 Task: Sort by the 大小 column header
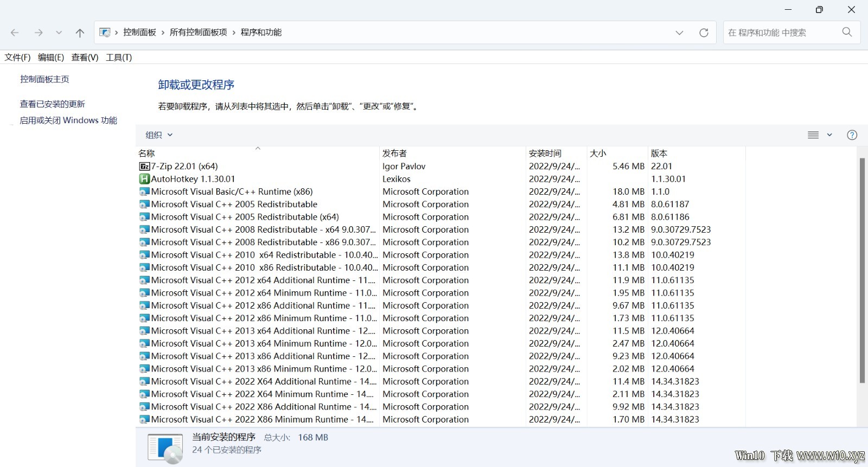[617, 153]
